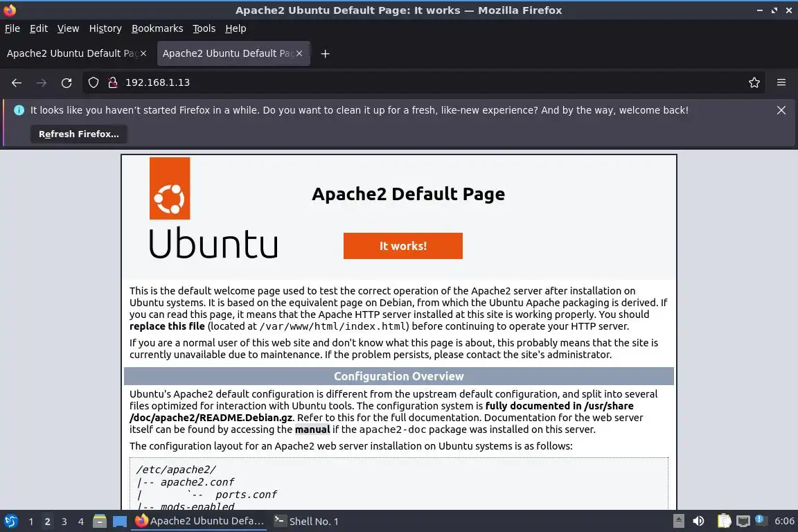Switch to workspace 2
This screenshot has width=798, height=532.
point(47,522)
